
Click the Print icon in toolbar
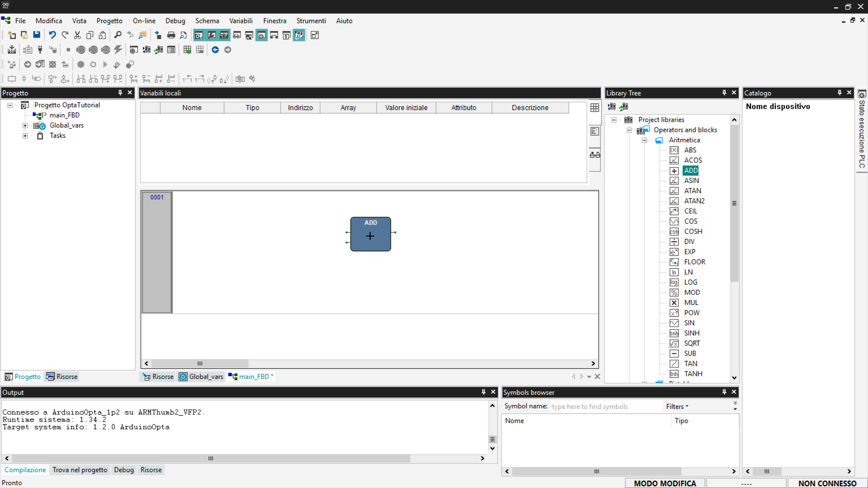click(x=171, y=35)
